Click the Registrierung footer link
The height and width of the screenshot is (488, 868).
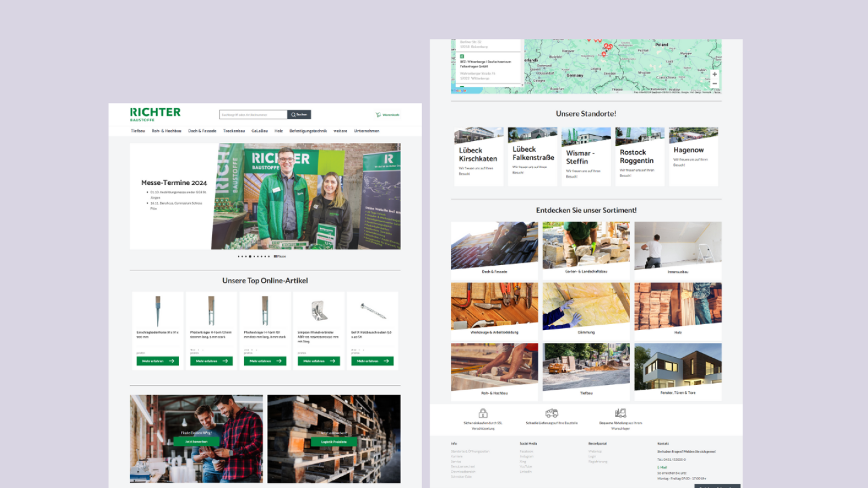(x=598, y=461)
